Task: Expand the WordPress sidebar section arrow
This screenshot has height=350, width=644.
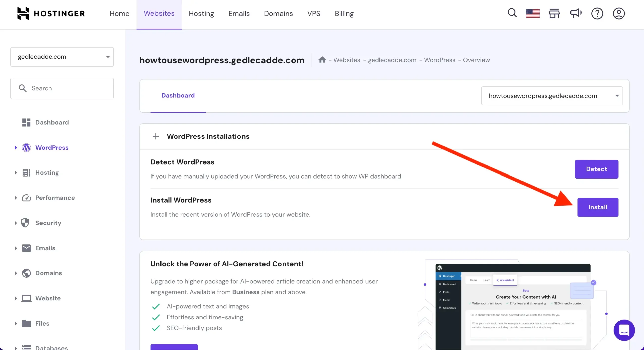Action: (16, 148)
